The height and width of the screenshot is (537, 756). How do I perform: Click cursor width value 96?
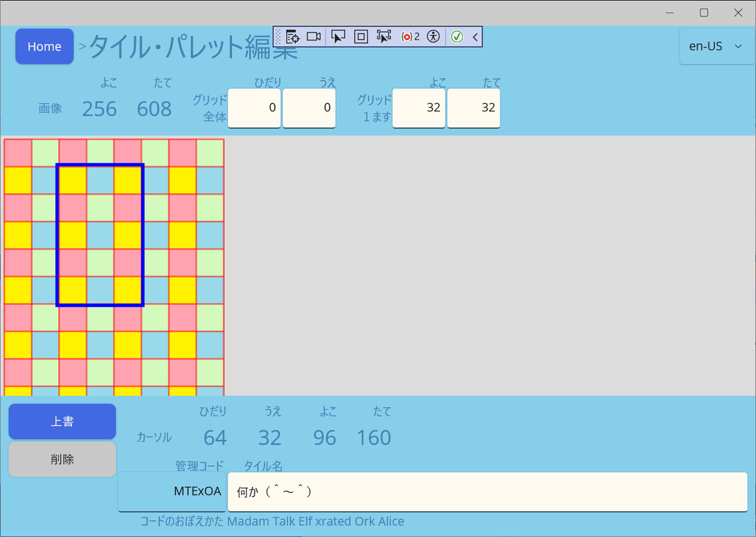324,437
